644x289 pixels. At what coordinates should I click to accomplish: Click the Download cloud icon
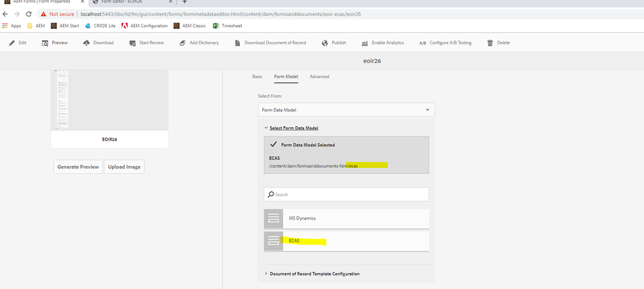point(86,42)
